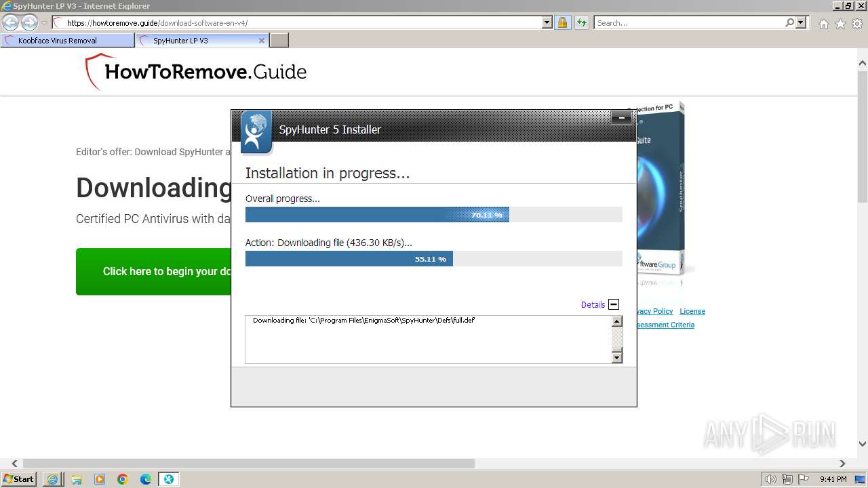Open Internet Explorer from the taskbar
868x488 pixels.
tap(53, 479)
